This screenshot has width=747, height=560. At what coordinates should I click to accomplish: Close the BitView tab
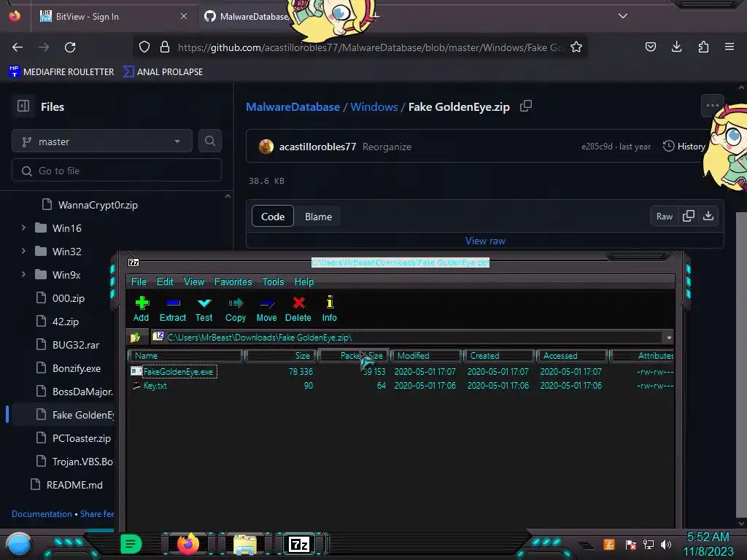point(183,16)
